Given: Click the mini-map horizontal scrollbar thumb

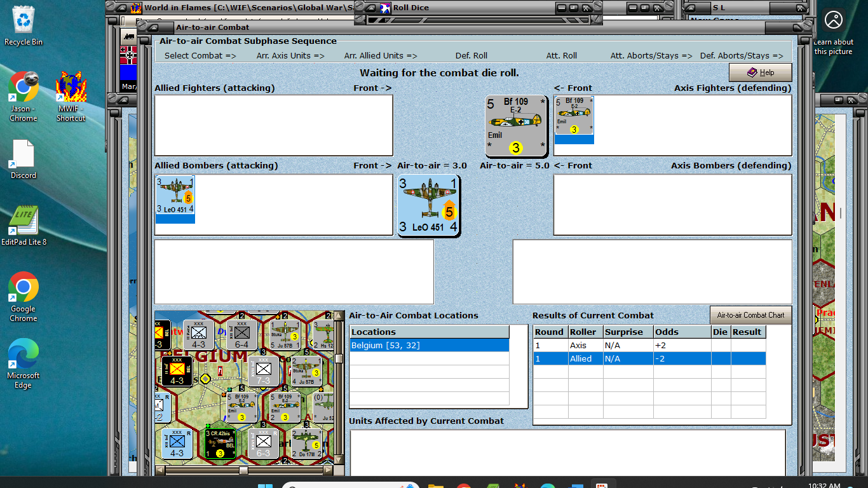Looking at the screenshot, I should point(243,471).
